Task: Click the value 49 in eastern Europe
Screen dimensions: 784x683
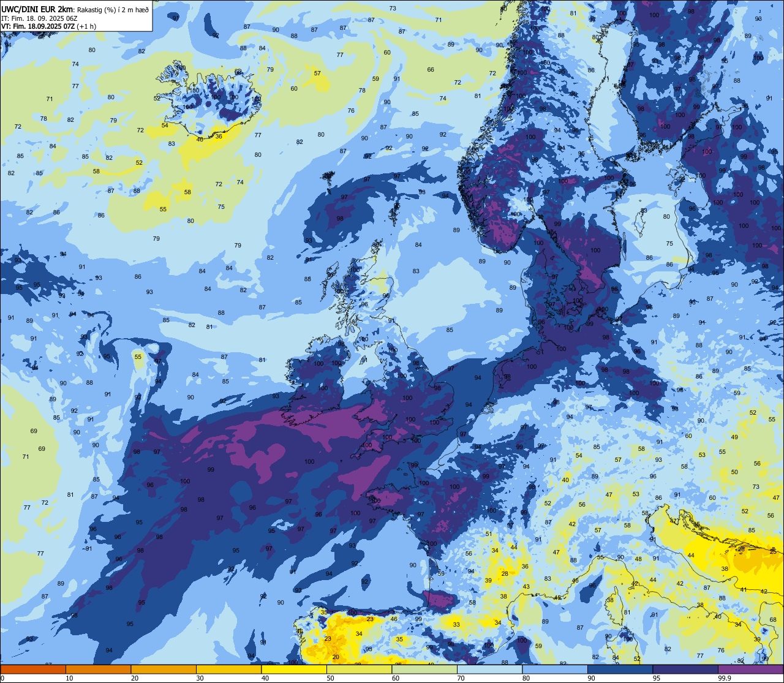Action: point(734,437)
